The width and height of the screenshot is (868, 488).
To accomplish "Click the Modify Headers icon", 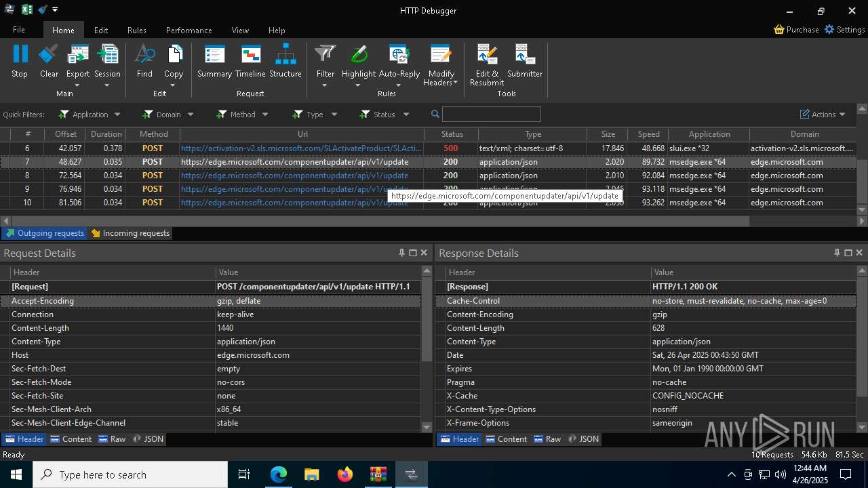I will 441,54.
